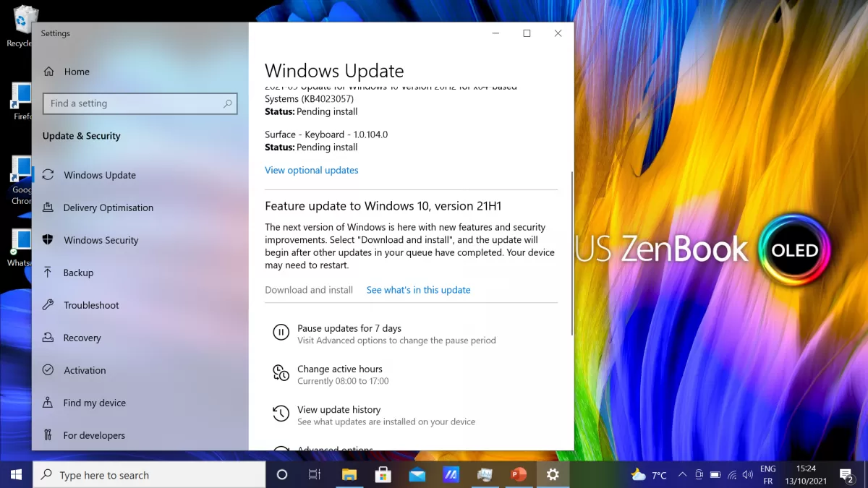The image size is (868, 488).
Task: Click the Windows Start button
Action: 16,474
